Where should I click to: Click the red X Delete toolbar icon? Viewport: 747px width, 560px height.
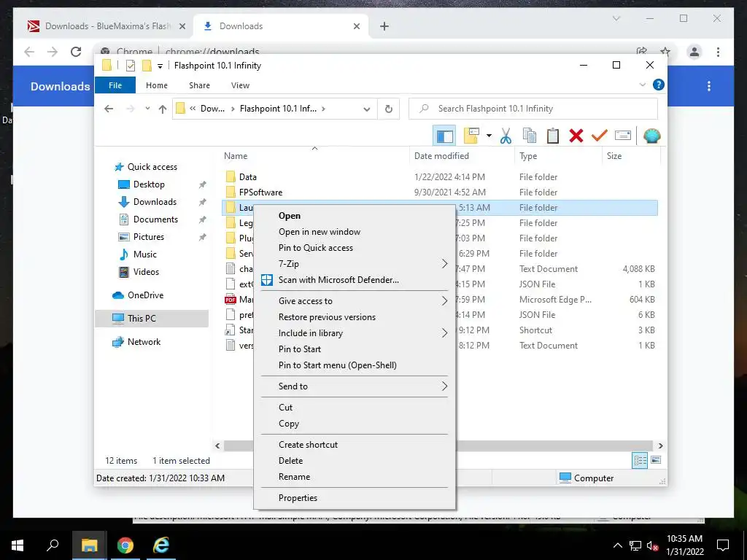[x=576, y=136]
